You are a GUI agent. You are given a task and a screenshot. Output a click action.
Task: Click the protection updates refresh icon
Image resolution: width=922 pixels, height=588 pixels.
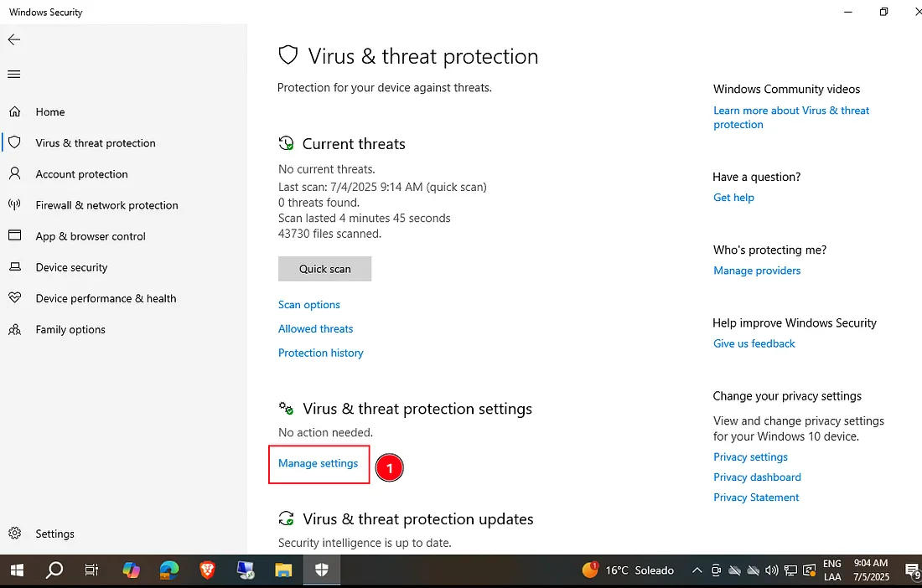pos(287,518)
